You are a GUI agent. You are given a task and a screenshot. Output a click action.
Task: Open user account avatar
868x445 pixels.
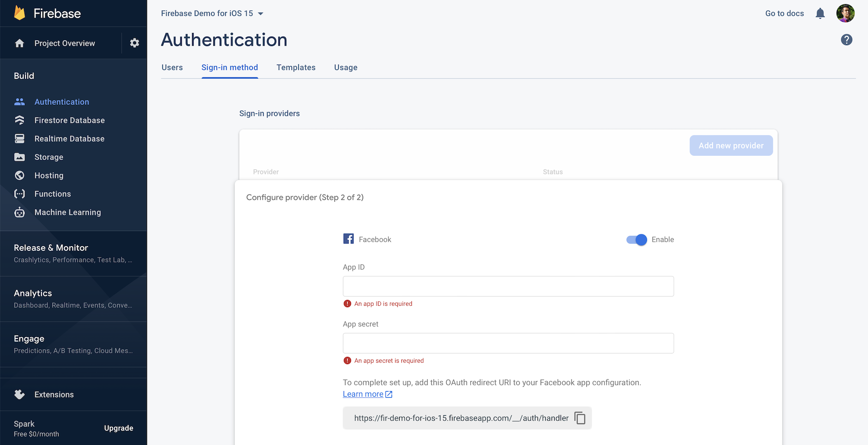click(x=845, y=14)
